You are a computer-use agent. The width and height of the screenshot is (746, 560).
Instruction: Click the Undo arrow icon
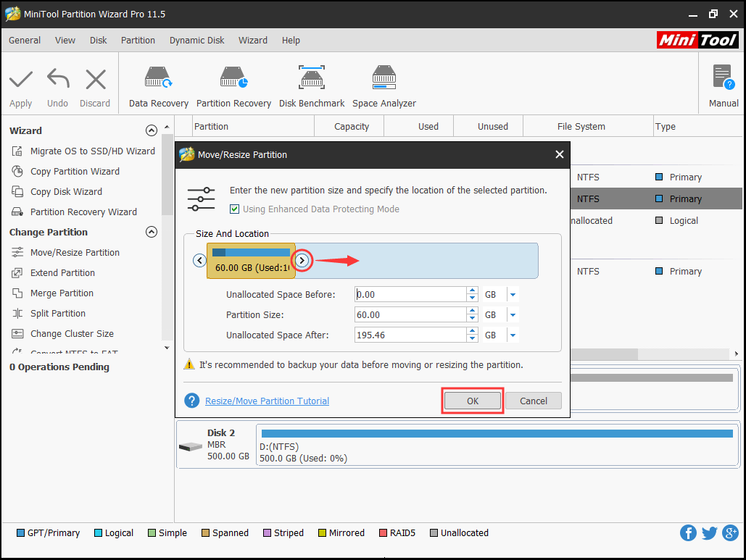(x=58, y=78)
